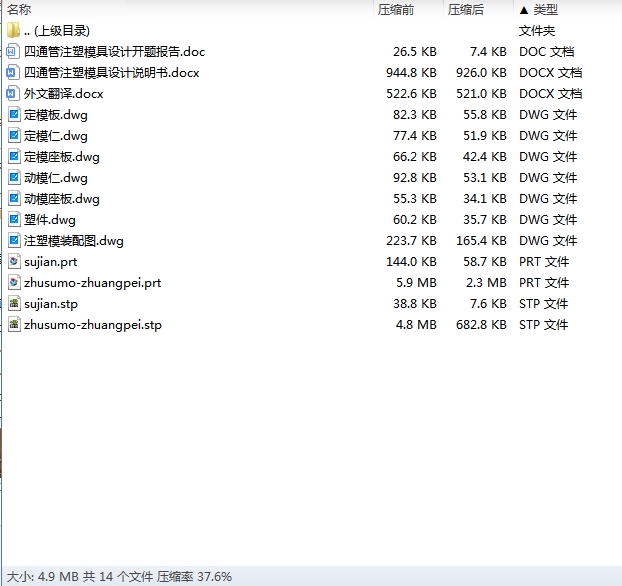Click the DWG icon for 定模板.dwg
622x586 pixels.
point(14,115)
